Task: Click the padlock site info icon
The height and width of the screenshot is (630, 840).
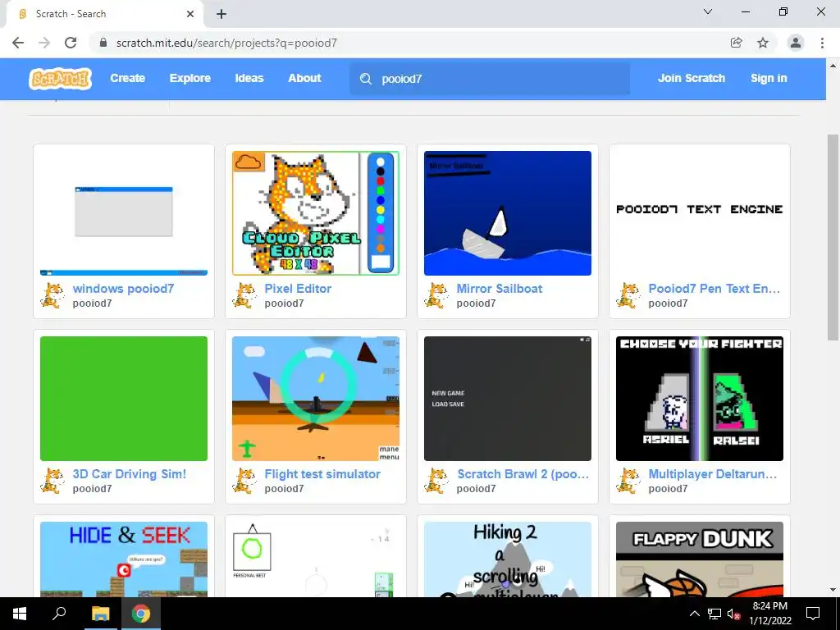Action: 103,43
